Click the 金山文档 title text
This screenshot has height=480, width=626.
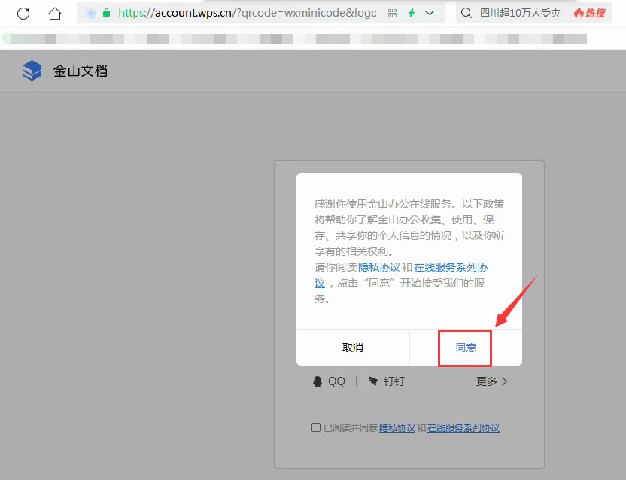[80, 71]
